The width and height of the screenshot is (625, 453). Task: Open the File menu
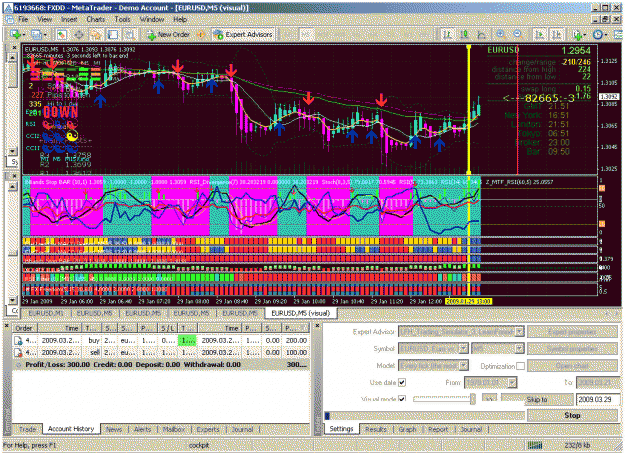tap(23, 19)
